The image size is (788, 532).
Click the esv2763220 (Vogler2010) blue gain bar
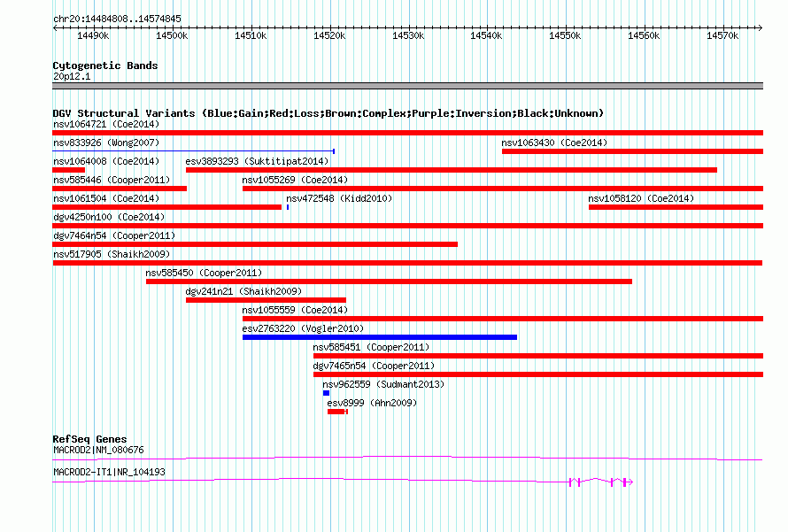(x=380, y=337)
